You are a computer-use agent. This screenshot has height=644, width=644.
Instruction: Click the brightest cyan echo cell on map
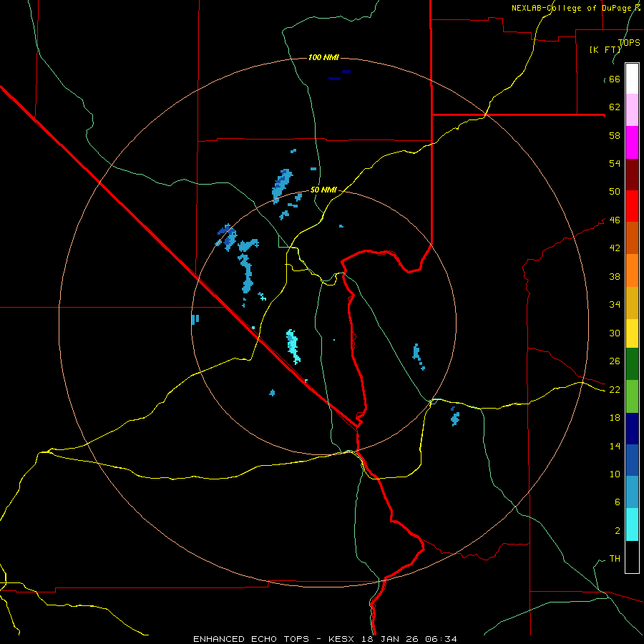tap(293, 346)
